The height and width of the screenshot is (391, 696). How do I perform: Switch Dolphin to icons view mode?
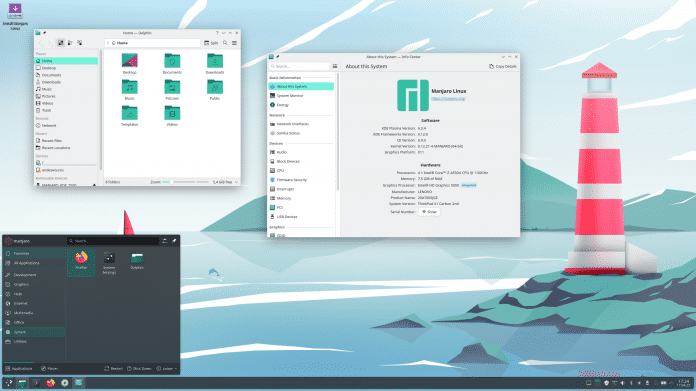click(61, 43)
